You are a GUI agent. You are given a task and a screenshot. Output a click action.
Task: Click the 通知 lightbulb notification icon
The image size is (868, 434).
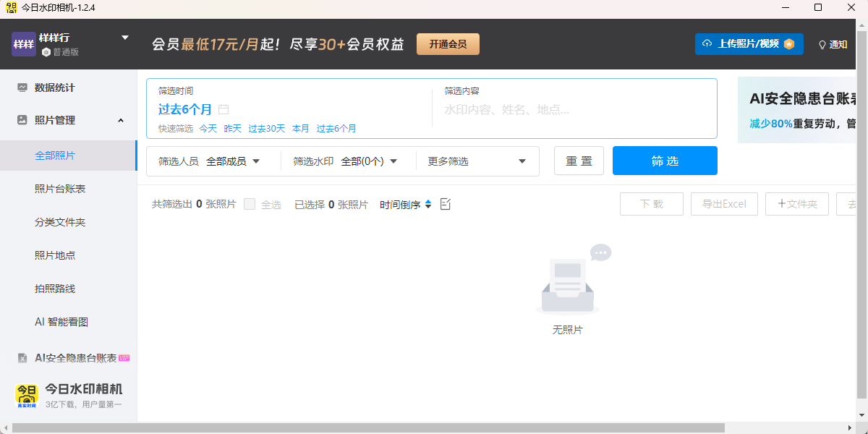(x=822, y=45)
